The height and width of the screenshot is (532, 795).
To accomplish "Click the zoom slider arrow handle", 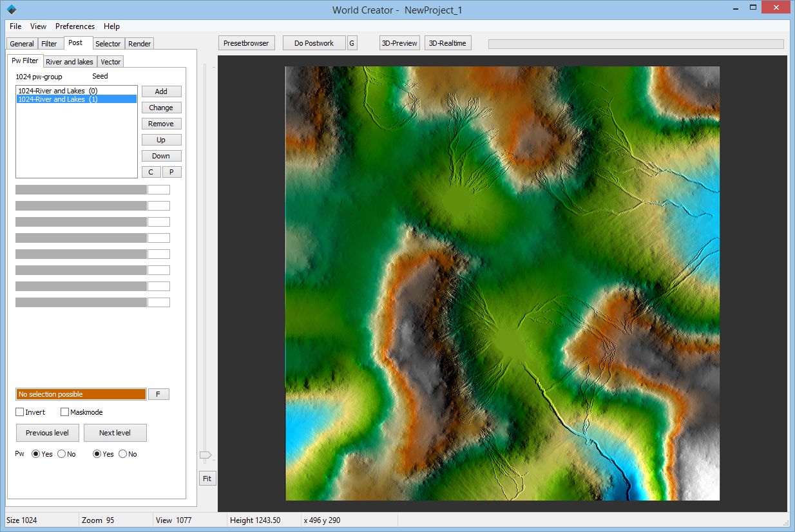I will pos(206,455).
